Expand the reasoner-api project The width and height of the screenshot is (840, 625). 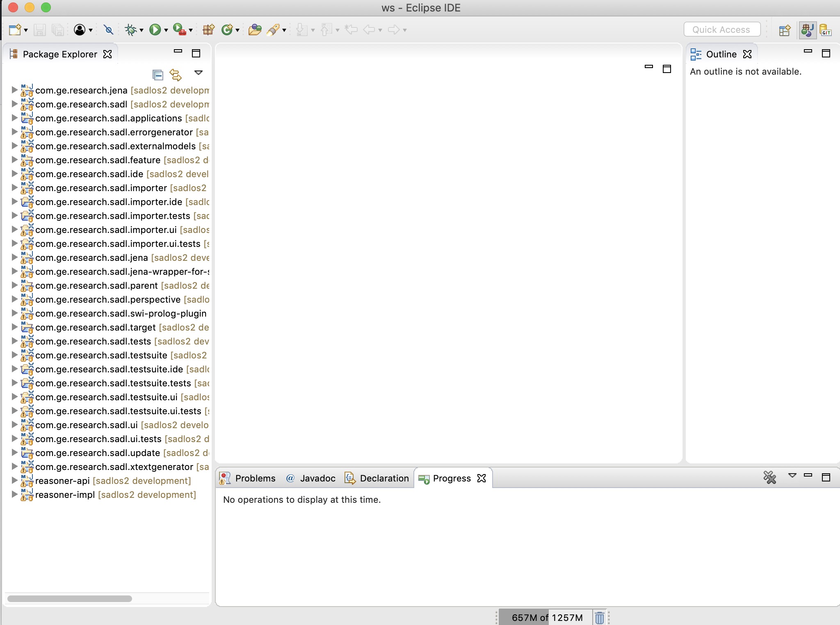click(x=14, y=480)
